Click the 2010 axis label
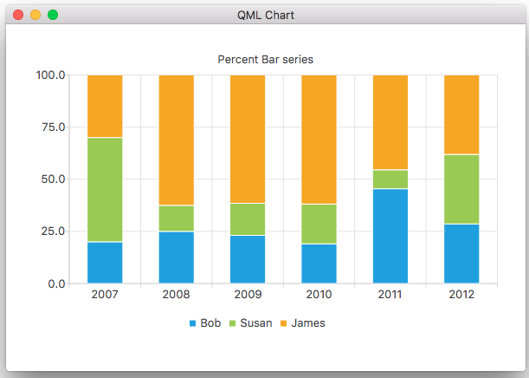 pyautogui.click(x=319, y=294)
